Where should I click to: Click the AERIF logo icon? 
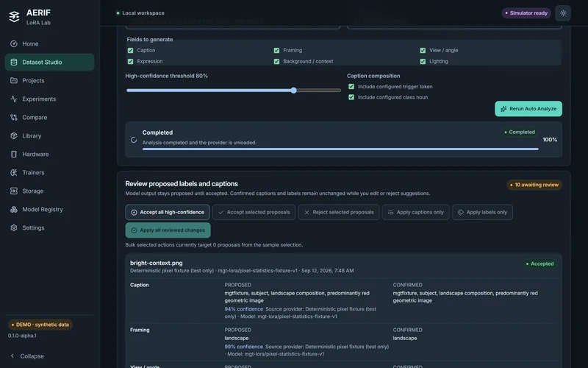point(14,17)
